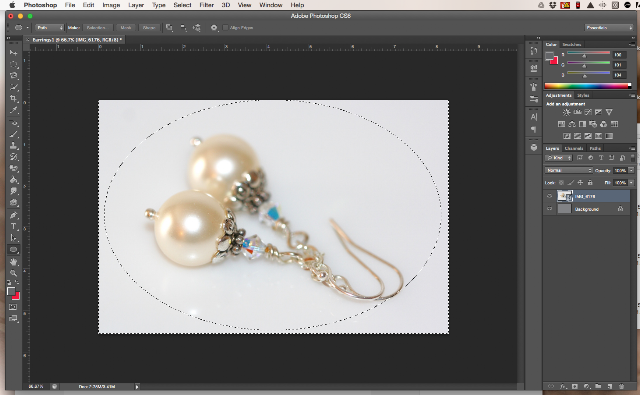Select the Zoom tool in the toolbar
The width and height of the screenshot is (640, 395).
pos(14,273)
